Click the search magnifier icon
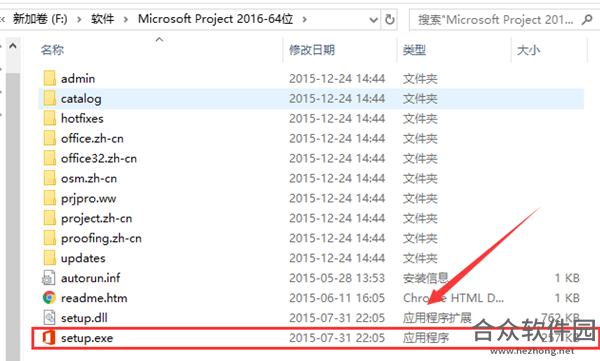Screen dimensions: 600x361 [x=587, y=19]
